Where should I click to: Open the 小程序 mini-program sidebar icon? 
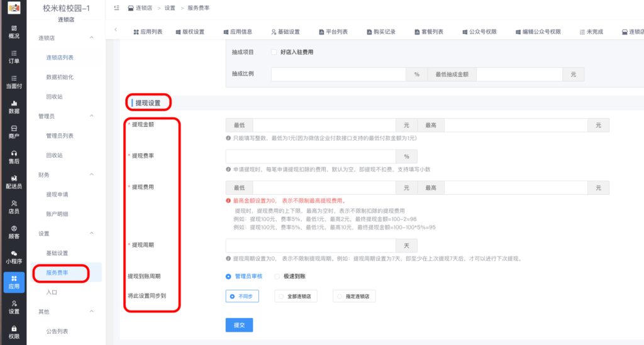[x=14, y=257]
